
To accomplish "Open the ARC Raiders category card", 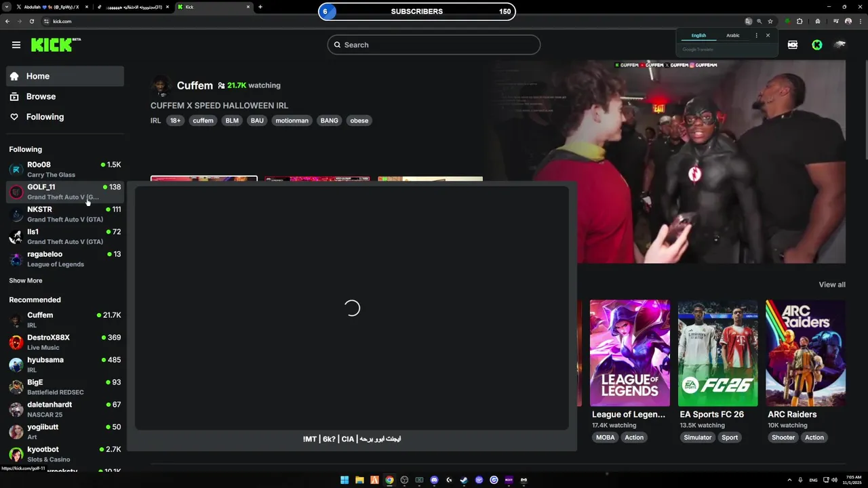I will click(x=806, y=353).
